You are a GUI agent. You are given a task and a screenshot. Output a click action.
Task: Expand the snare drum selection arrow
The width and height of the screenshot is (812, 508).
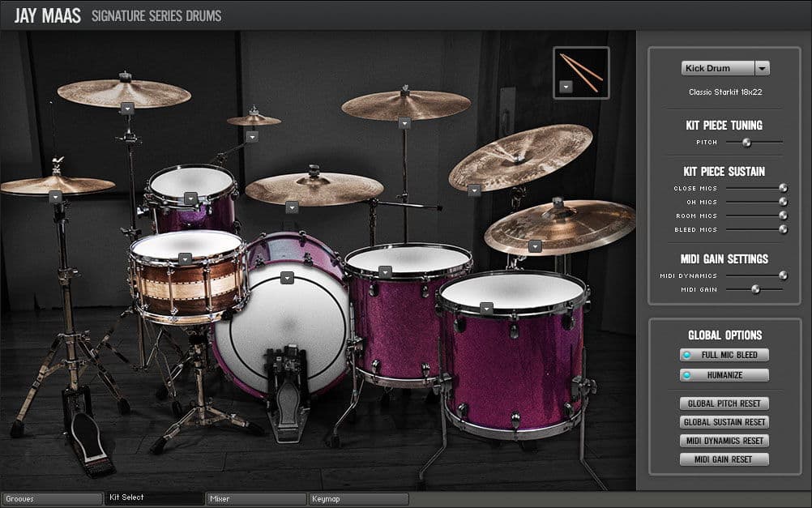[186, 258]
